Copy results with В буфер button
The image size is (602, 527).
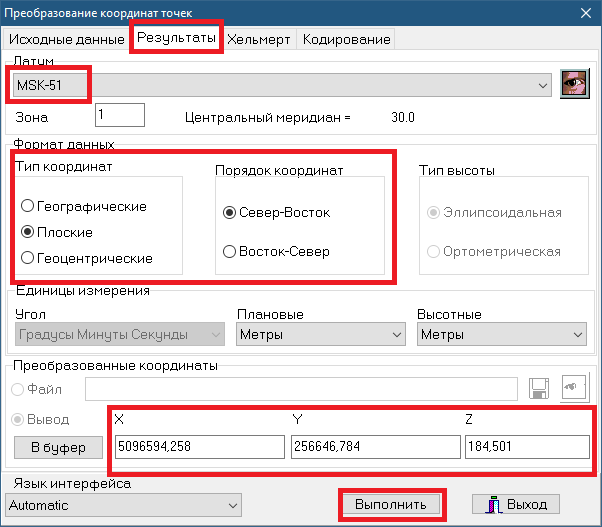(58, 447)
